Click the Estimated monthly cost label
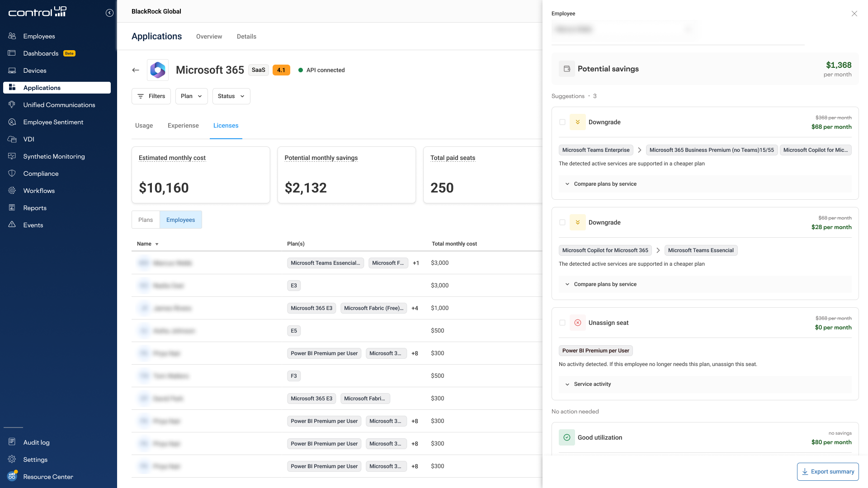Screen dimensions: 868x488 coord(172,158)
